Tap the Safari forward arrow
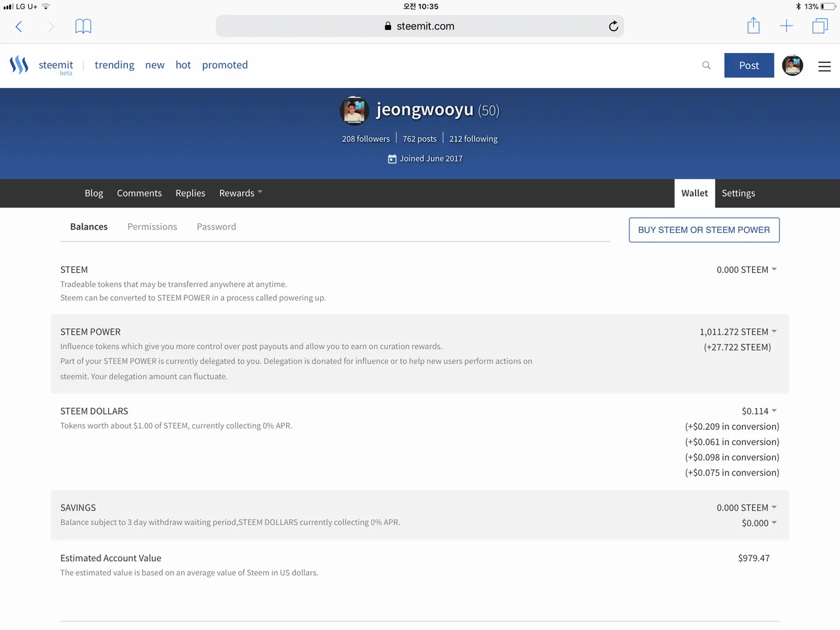 pyautogui.click(x=51, y=26)
